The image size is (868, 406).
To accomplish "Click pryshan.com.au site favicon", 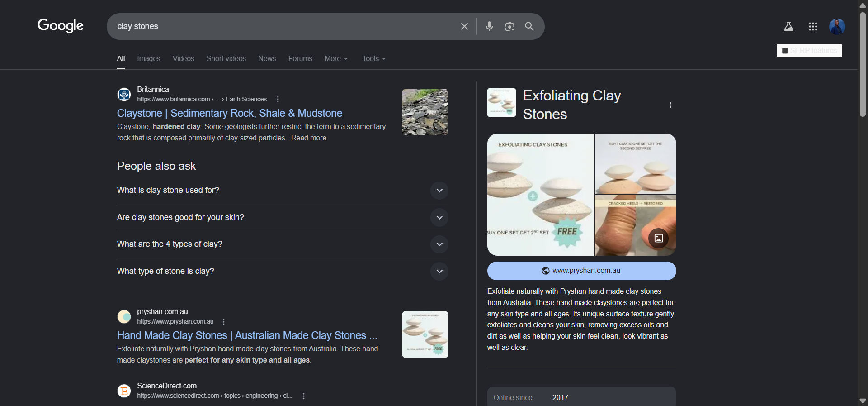I will (x=124, y=317).
